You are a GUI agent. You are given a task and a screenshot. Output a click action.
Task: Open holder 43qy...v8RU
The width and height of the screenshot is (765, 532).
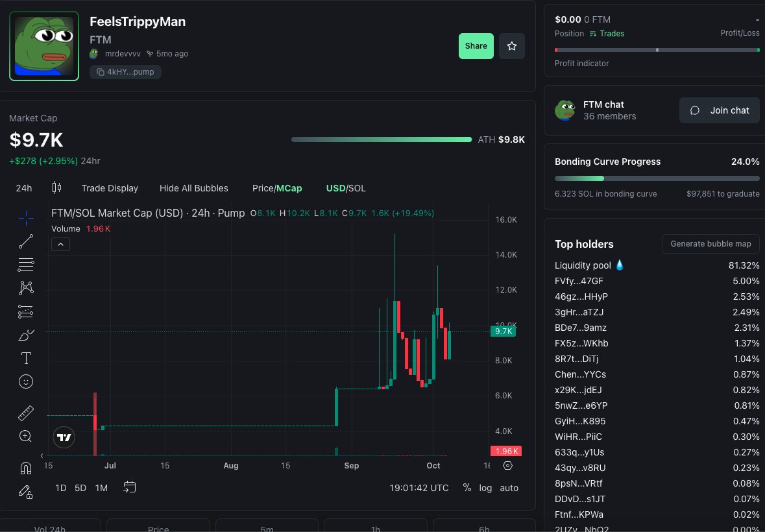pyautogui.click(x=580, y=468)
